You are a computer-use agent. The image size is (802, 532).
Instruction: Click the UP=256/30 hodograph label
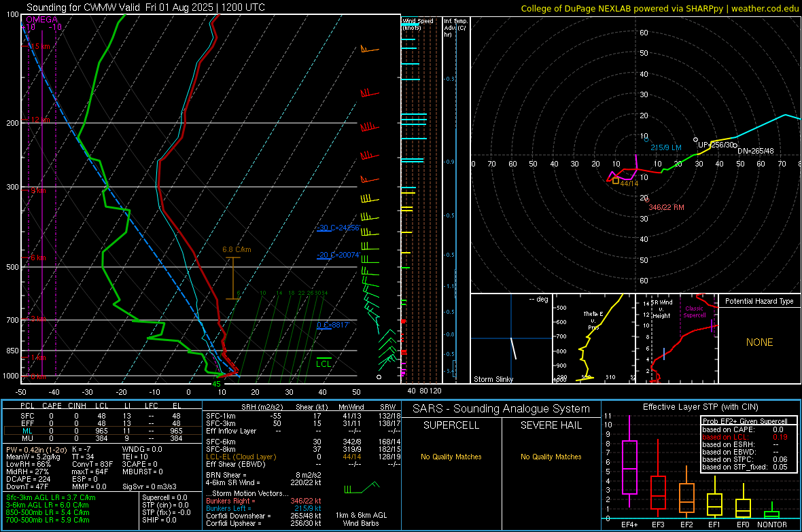click(716, 145)
